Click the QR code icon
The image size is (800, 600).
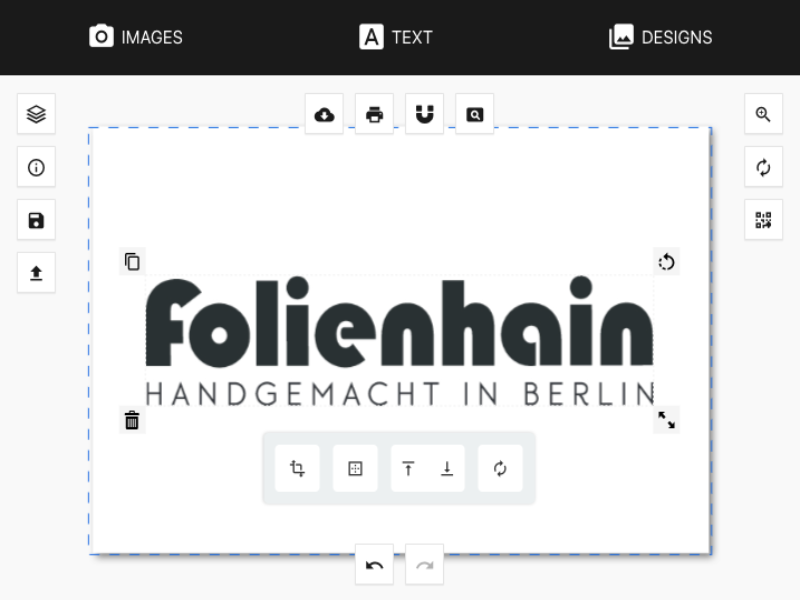click(x=763, y=220)
